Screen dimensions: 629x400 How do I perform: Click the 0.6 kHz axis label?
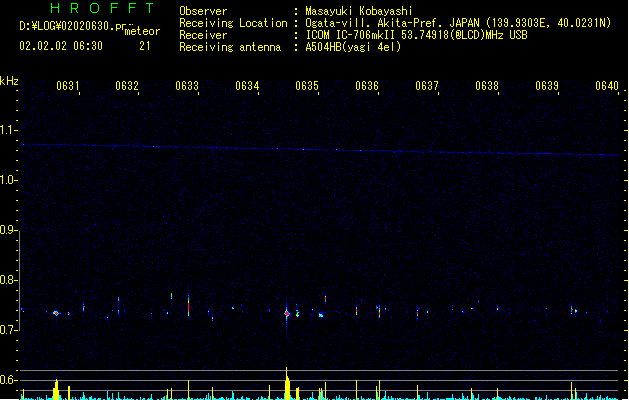[9, 380]
